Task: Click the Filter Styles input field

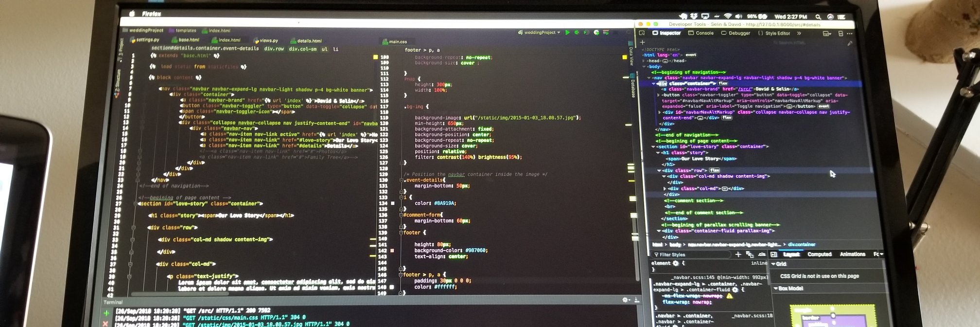Action: click(692, 254)
